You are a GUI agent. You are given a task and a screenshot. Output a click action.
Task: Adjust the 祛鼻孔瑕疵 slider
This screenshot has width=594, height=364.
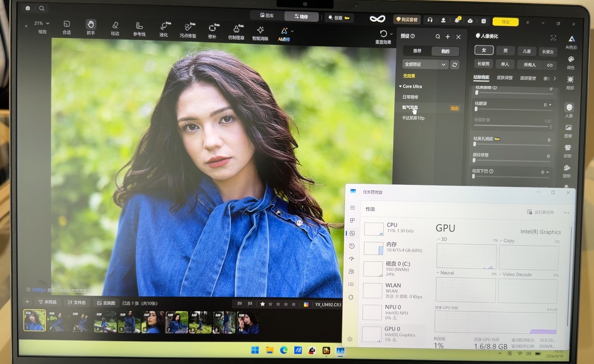point(512,145)
